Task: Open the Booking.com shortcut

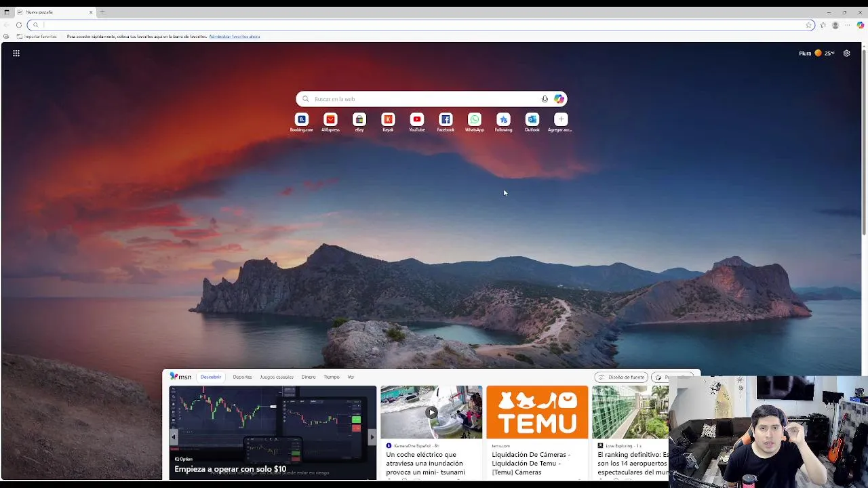Action: (x=302, y=122)
